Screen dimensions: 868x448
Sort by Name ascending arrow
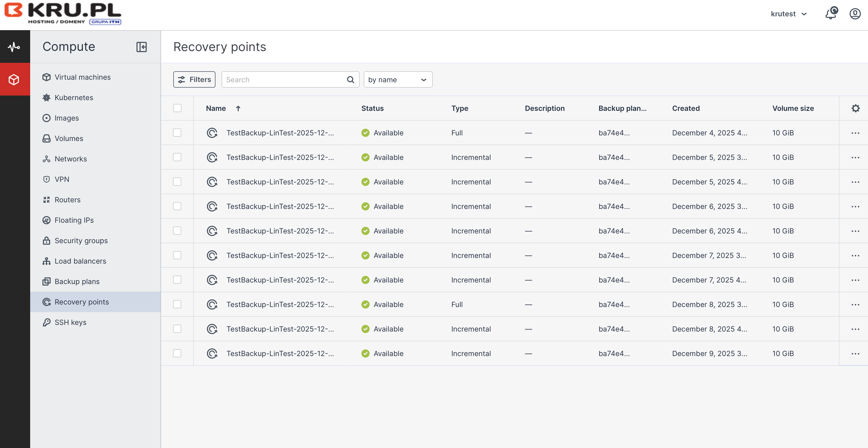click(238, 109)
